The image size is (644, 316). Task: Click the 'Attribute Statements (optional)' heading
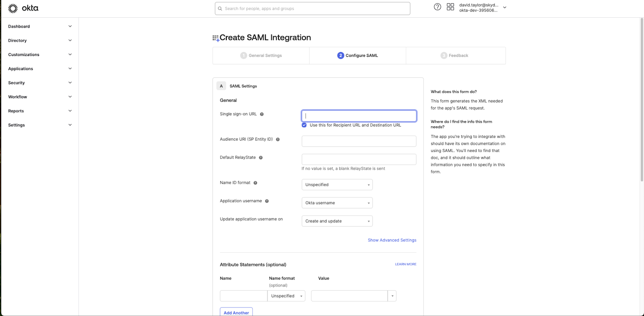click(x=253, y=265)
